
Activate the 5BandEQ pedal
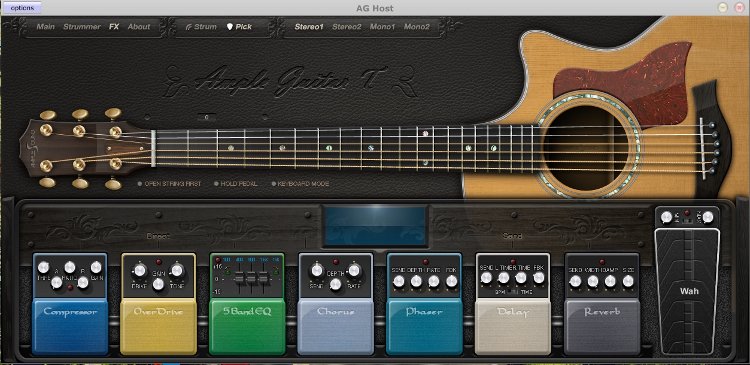(x=247, y=327)
